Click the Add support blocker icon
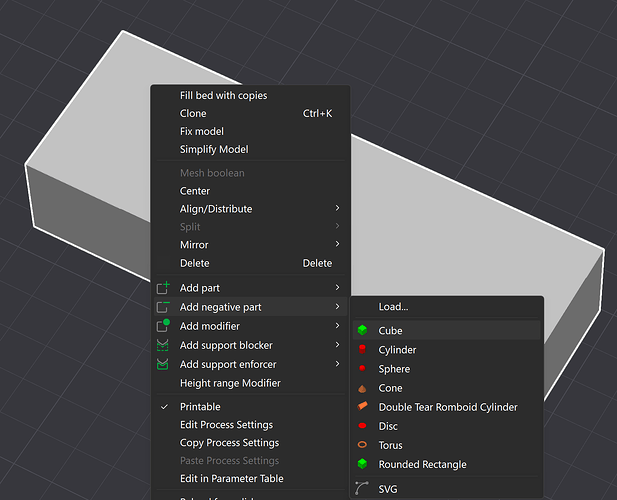This screenshot has height=500, width=617. [x=163, y=345]
